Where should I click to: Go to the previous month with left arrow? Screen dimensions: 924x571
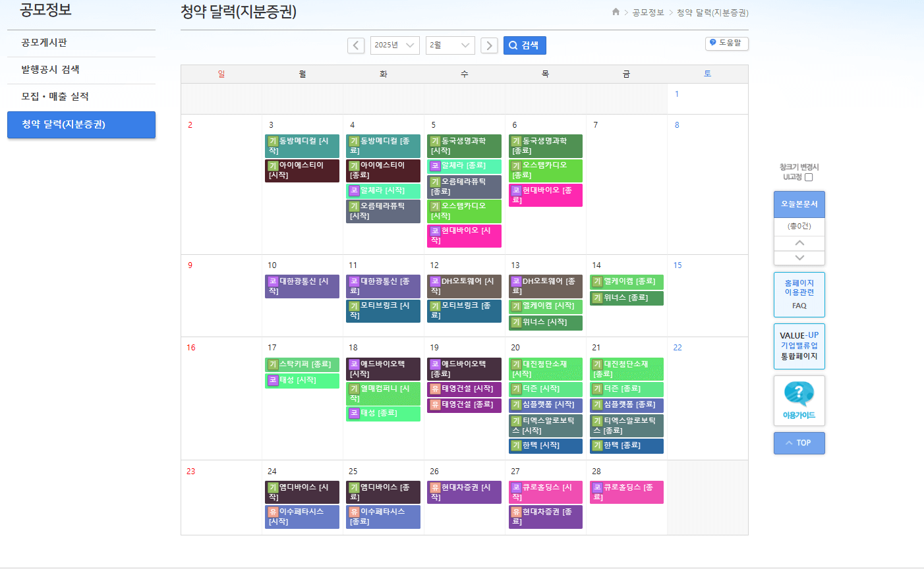(x=356, y=45)
